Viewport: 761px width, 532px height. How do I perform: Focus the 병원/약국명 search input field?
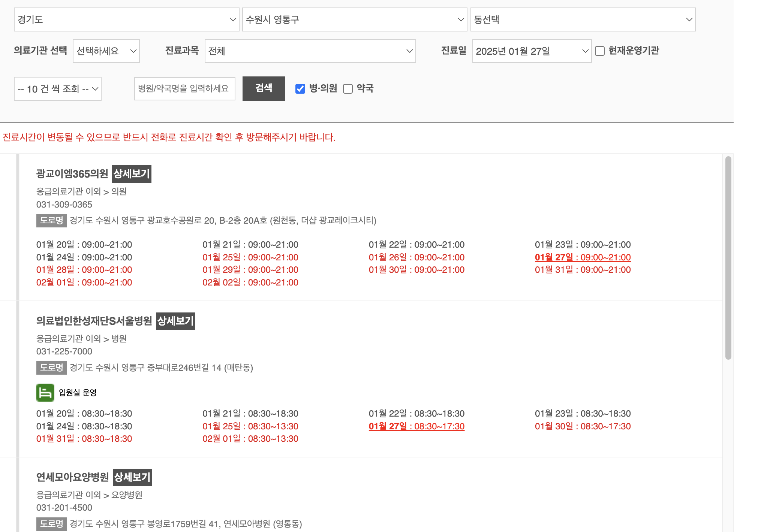click(184, 89)
